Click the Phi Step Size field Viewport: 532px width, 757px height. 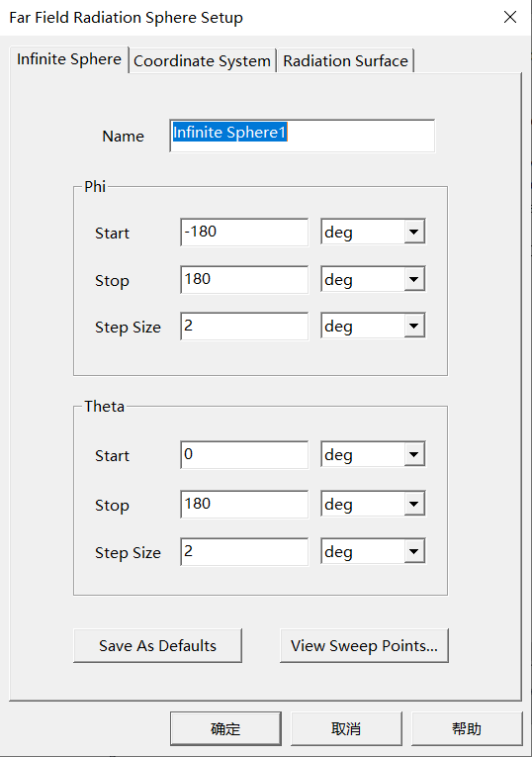pyautogui.click(x=244, y=327)
